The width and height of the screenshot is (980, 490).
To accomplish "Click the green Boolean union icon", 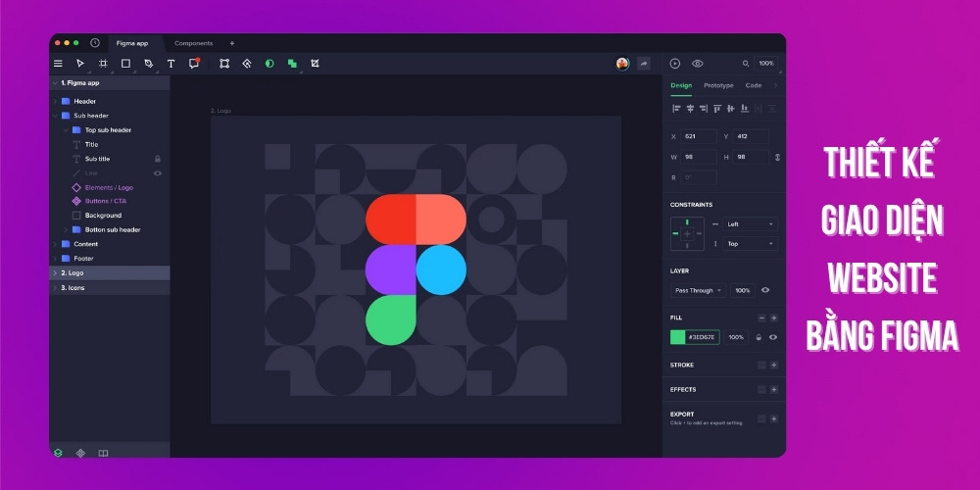I will (x=292, y=63).
